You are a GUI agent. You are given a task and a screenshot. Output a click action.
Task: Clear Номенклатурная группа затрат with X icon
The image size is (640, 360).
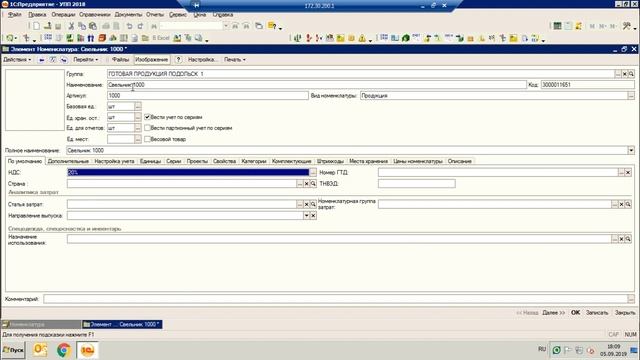pyautogui.click(x=621, y=204)
